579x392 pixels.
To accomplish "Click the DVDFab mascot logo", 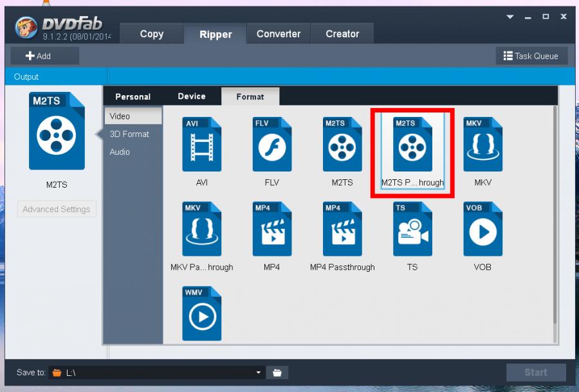I will pos(26,28).
